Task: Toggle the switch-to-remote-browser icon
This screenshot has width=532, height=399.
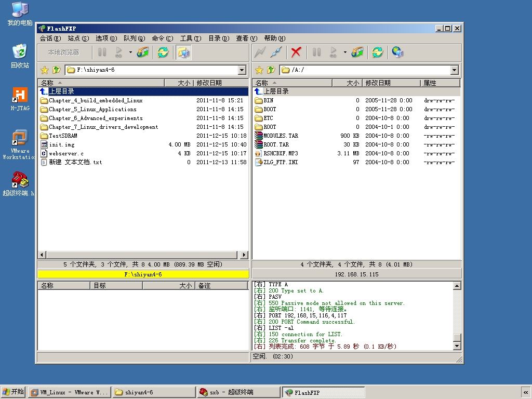Action: [x=183, y=52]
